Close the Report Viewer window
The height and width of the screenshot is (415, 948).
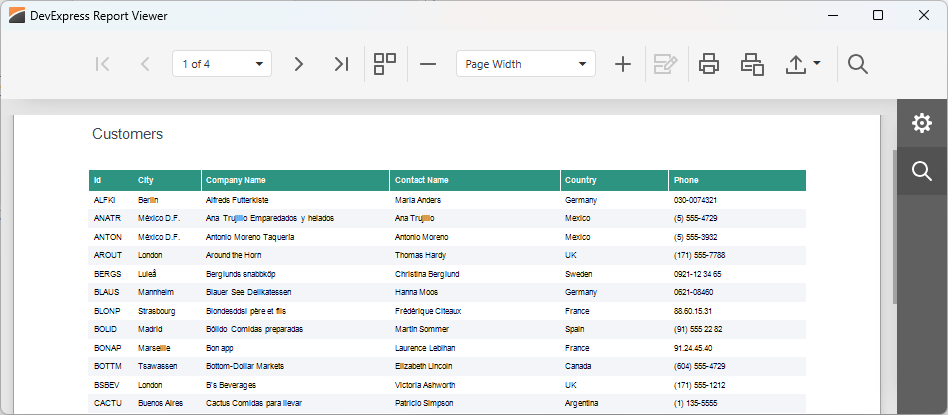click(924, 16)
